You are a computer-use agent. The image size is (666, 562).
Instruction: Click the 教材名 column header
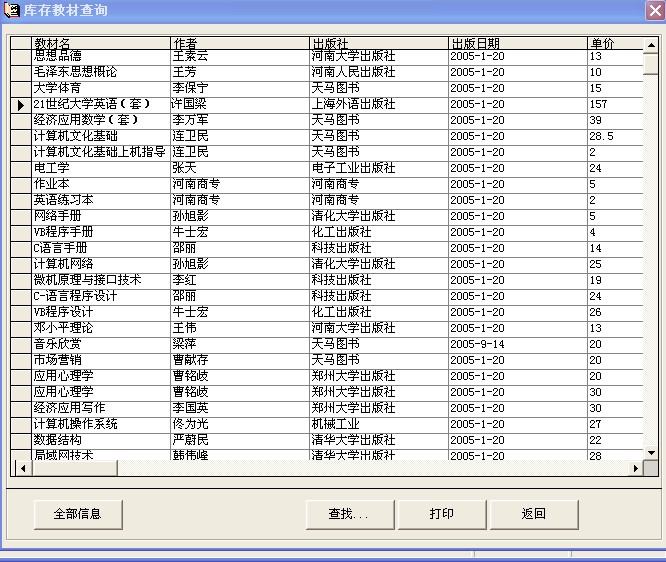coord(101,43)
